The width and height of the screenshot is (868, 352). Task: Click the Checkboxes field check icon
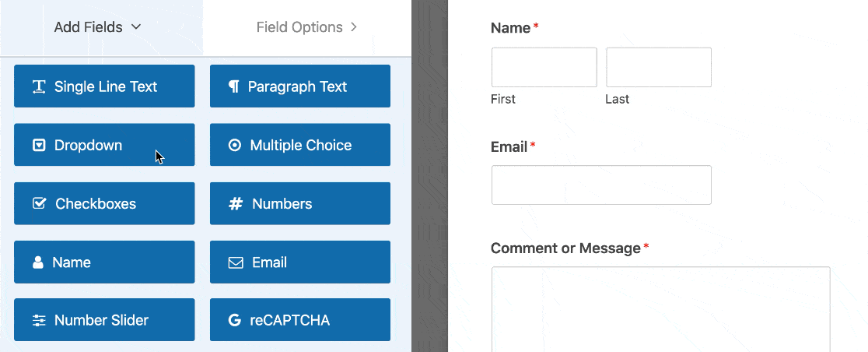(x=39, y=204)
